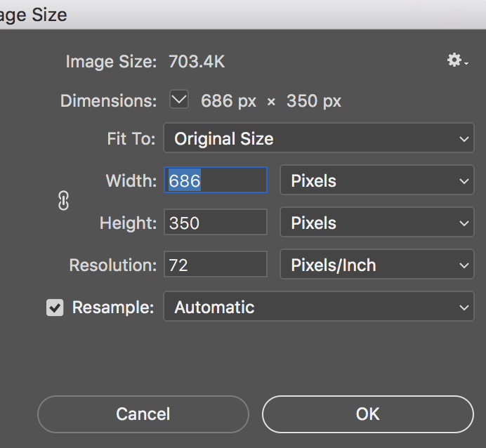Open the gear settings menu
The image size is (486, 448).
pyautogui.click(x=457, y=61)
